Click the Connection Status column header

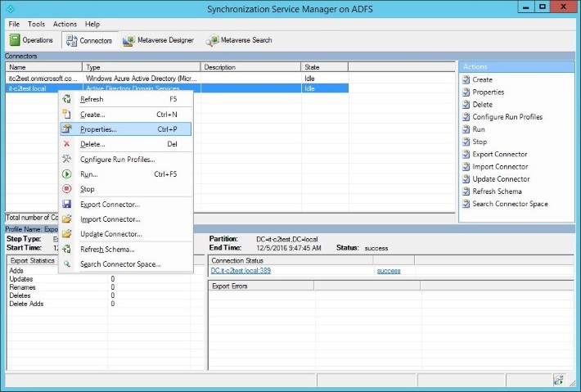(290, 260)
